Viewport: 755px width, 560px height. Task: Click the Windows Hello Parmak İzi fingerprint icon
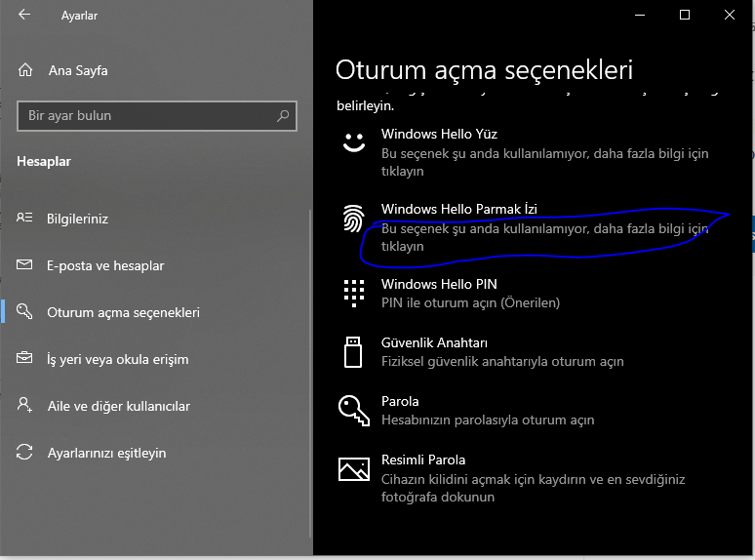[353, 219]
